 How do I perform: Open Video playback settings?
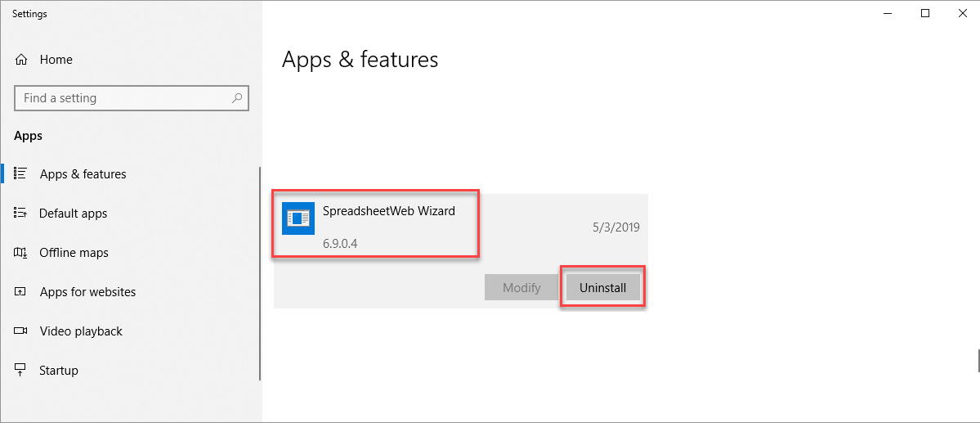click(81, 331)
